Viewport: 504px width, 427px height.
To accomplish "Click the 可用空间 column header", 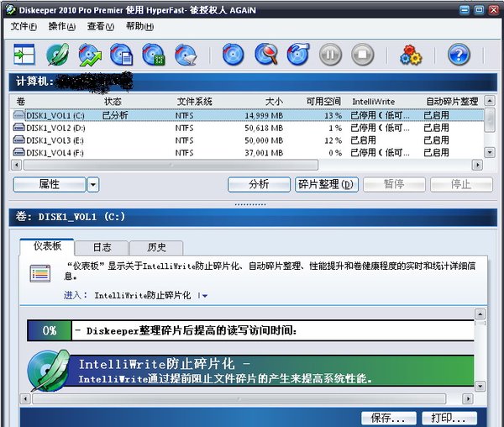I will pyautogui.click(x=323, y=102).
